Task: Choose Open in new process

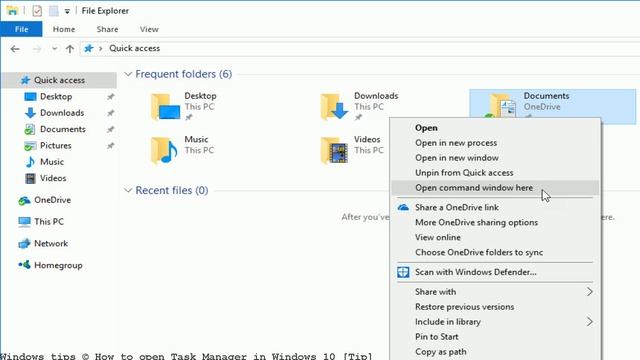Action: (495, 143)
